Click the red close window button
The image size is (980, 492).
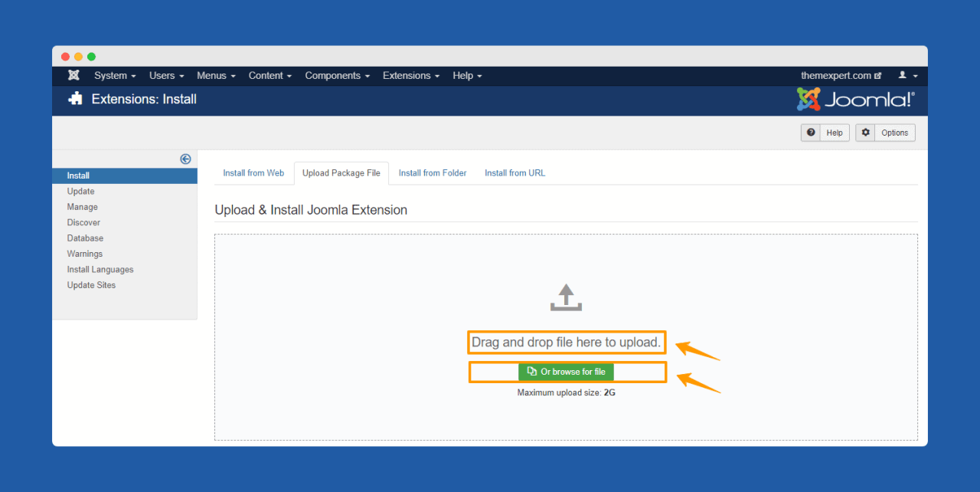[65, 57]
